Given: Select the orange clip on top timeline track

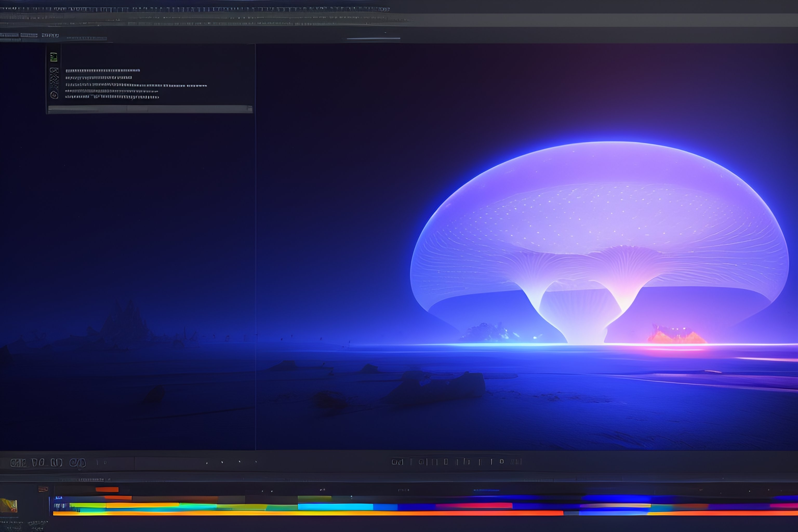Looking at the screenshot, I should click(107, 489).
